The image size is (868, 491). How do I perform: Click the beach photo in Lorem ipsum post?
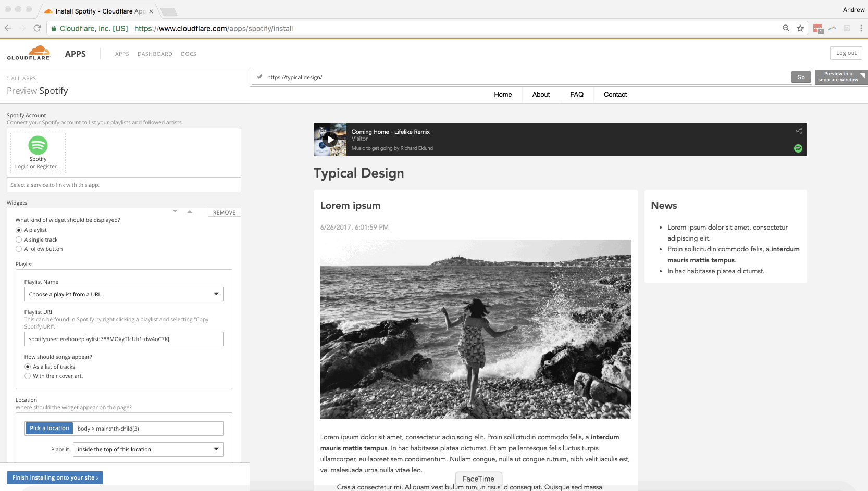[x=475, y=329]
